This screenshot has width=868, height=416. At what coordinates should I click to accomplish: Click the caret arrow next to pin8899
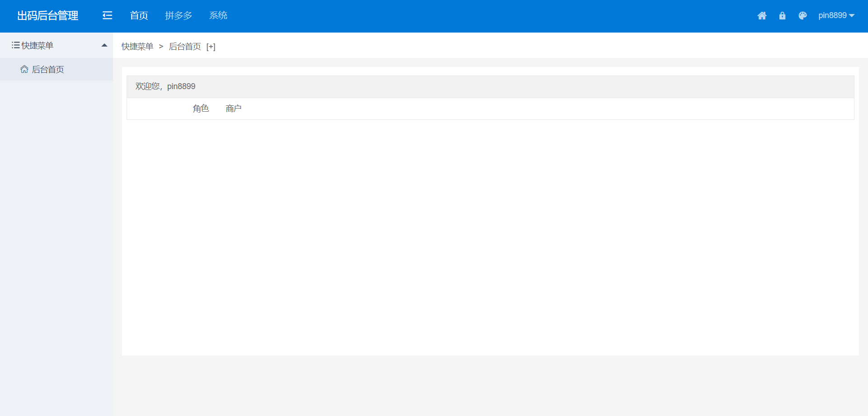click(852, 16)
